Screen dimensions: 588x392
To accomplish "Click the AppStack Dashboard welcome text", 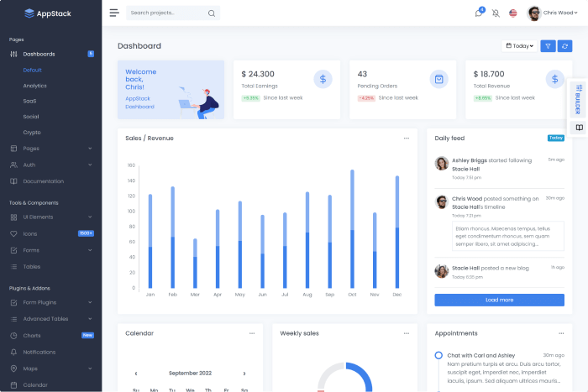I will [140, 102].
